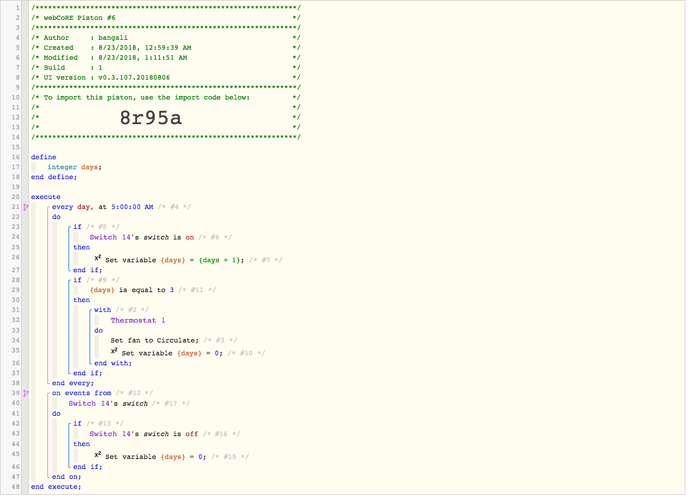This screenshot has height=497, width=690.
Task: Select the import code 8r95a
Action: [x=150, y=118]
